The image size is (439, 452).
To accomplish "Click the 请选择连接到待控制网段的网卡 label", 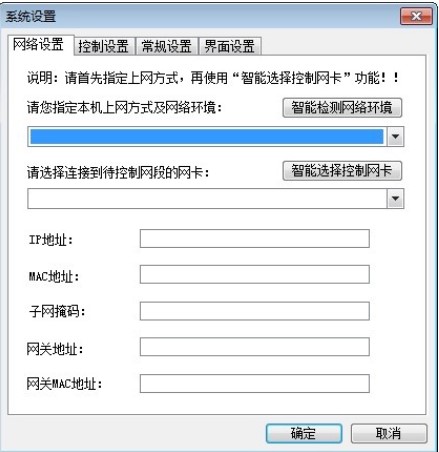I will tap(118, 173).
